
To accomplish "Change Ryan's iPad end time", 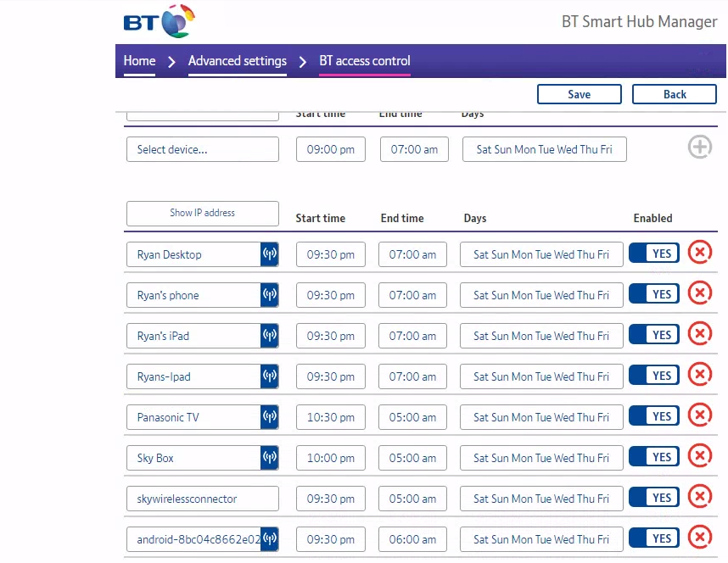I will pos(412,336).
